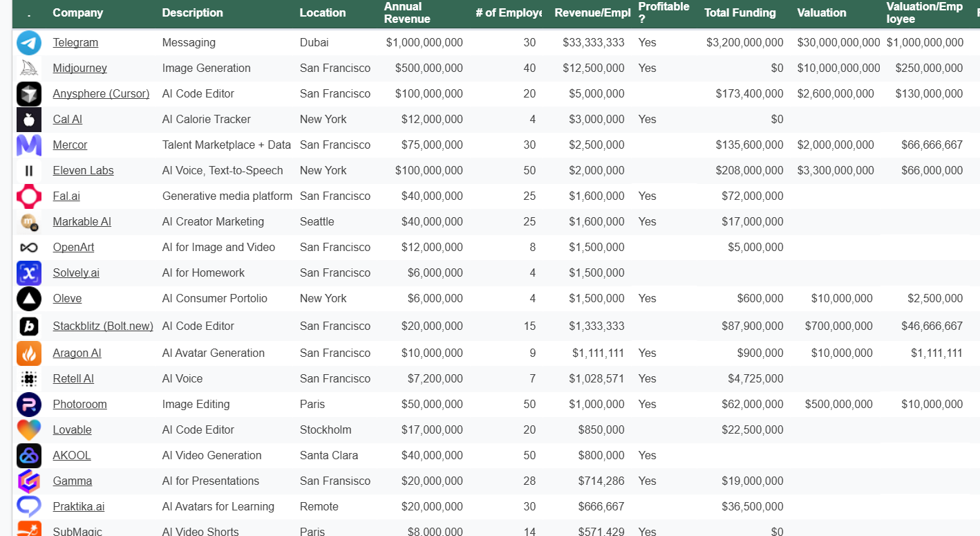Click the Mercor purple M logo

(x=29, y=145)
